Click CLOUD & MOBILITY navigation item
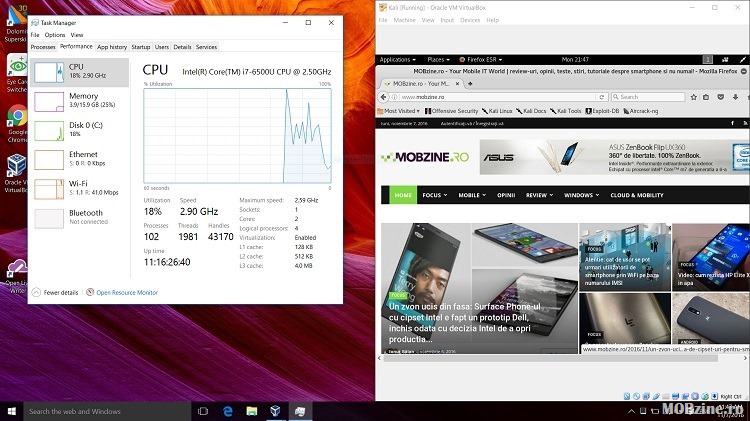This screenshot has width=750, height=421. [x=637, y=195]
